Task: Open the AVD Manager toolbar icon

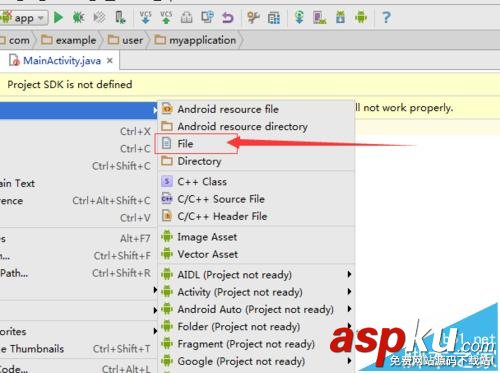Action: [320, 17]
